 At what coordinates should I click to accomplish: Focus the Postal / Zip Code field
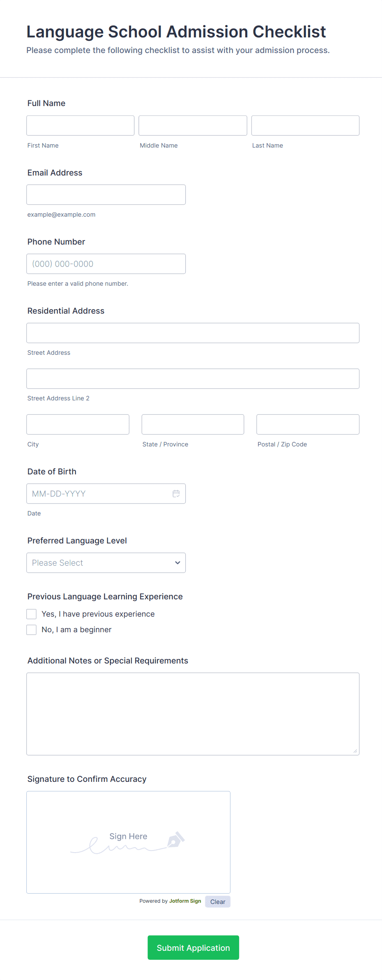tap(308, 424)
